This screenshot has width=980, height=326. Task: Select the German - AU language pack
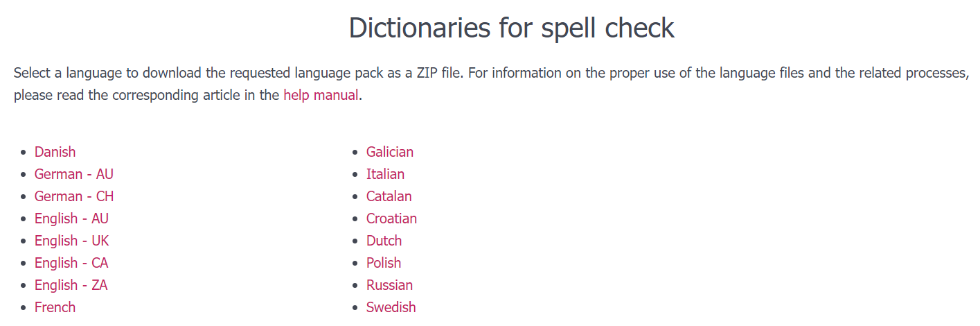tap(74, 174)
